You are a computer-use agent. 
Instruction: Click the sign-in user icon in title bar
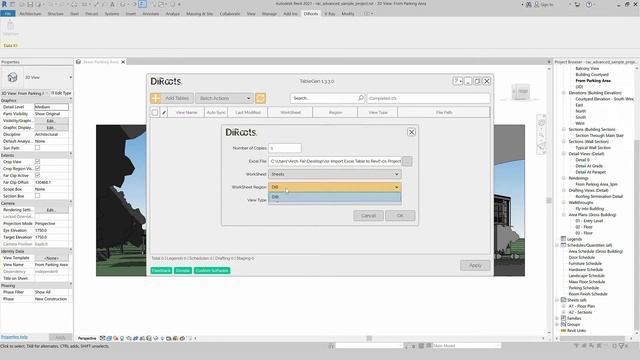point(537,4)
